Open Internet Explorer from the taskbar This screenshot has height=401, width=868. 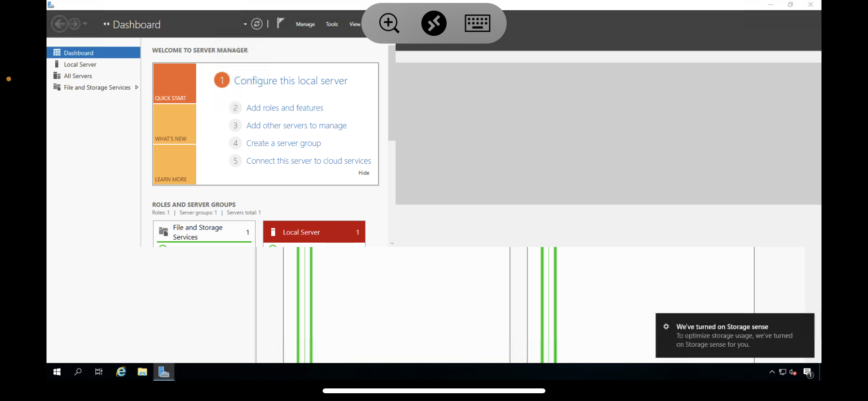(121, 371)
